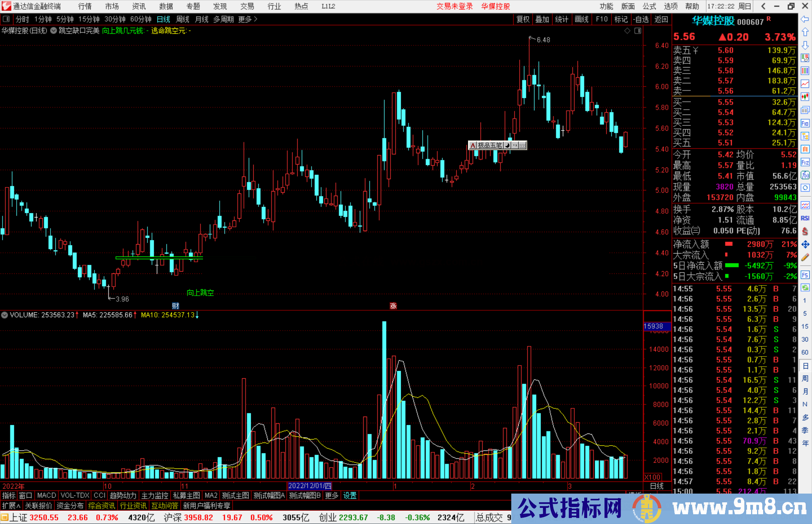Open the VOLUME indicator dropdown circle
The height and width of the screenshot is (524, 812).
pyautogui.click(x=5, y=315)
